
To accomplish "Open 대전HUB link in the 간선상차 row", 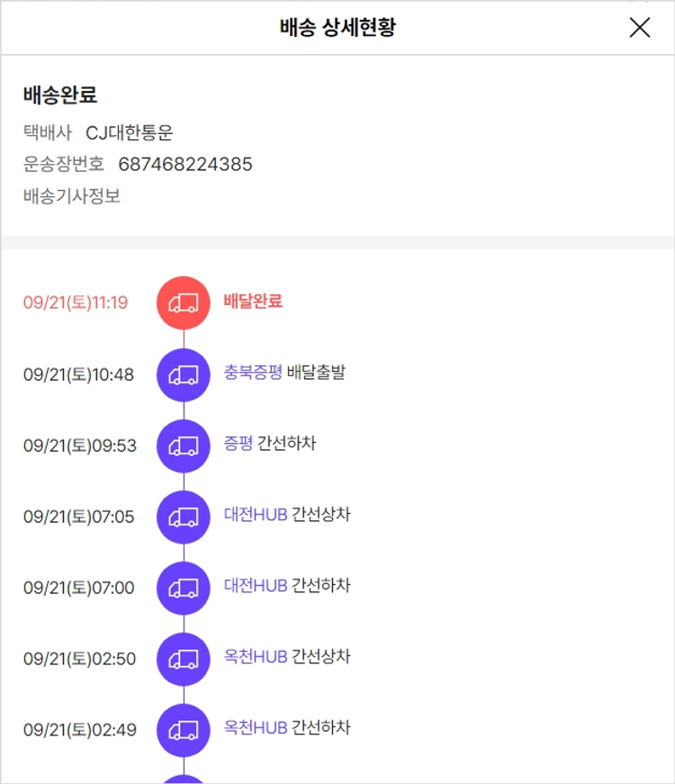I will (256, 515).
